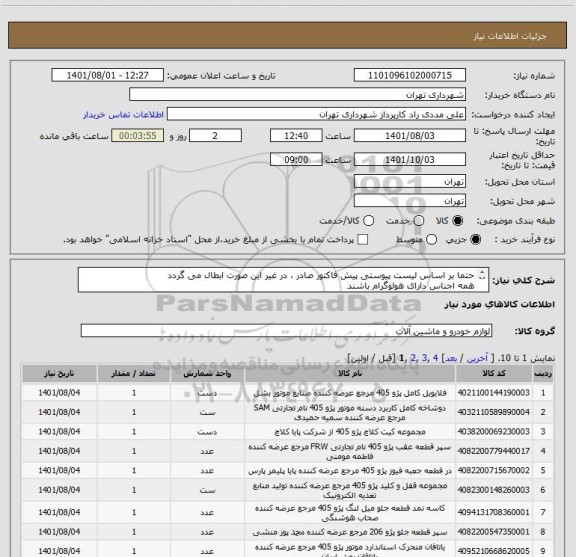This screenshot has width=576, height=557.
Task: Click row 3 item name مجموعه کیت کلاچ
Action: [350, 431]
